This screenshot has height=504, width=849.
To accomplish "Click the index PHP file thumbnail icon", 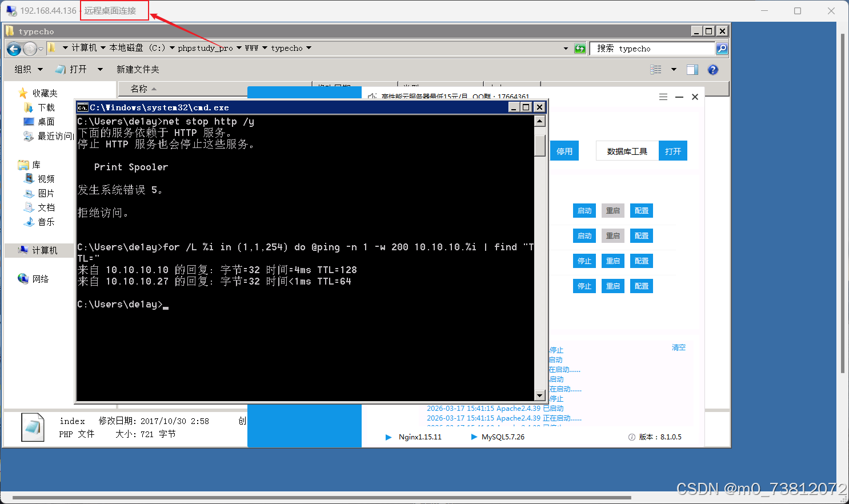I will coord(33,427).
